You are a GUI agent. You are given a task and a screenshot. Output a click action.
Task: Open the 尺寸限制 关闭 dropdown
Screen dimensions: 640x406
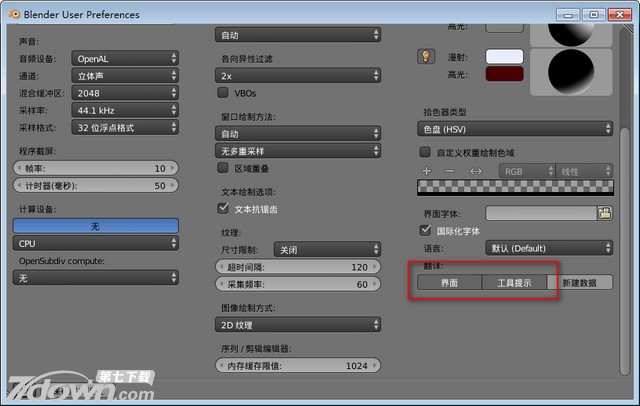tap(327, 250)
